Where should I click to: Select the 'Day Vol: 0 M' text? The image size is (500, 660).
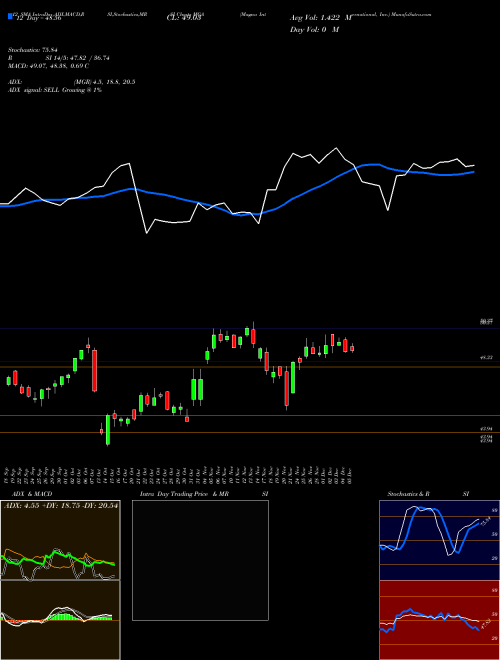point(314,30)
